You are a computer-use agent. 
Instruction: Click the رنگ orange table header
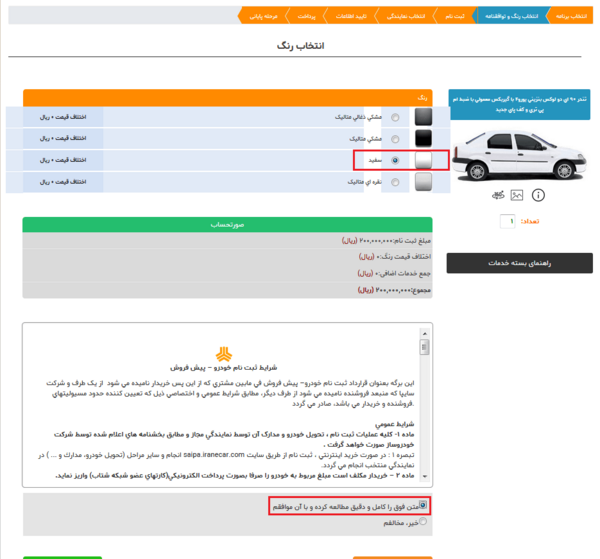tap(228, 98)
